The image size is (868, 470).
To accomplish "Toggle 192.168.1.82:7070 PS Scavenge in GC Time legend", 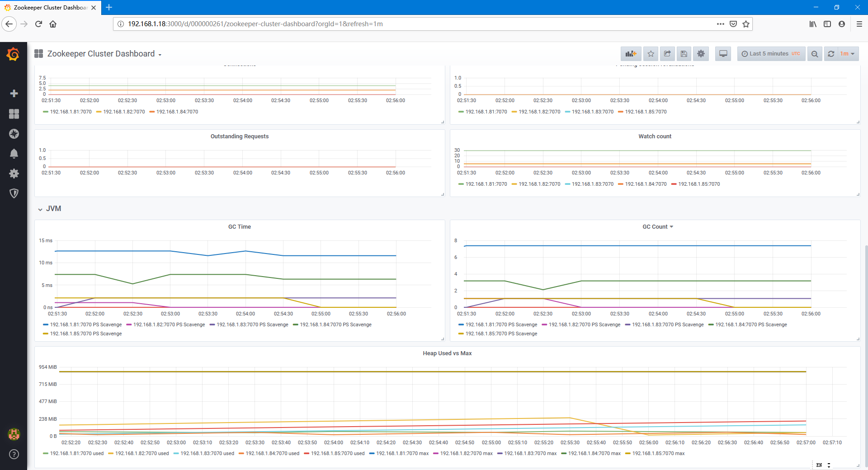I will pos(169,324).
